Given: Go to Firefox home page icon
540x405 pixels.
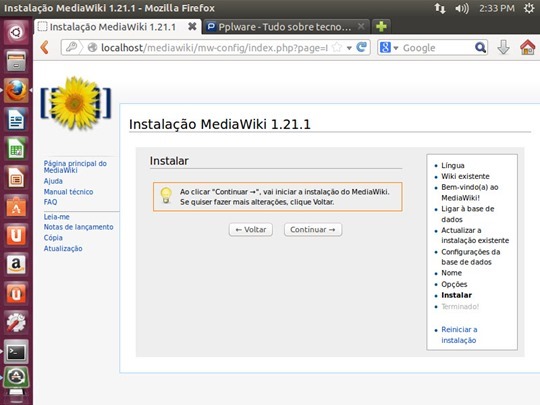Looking at the screenshot, I should [527, 47].
